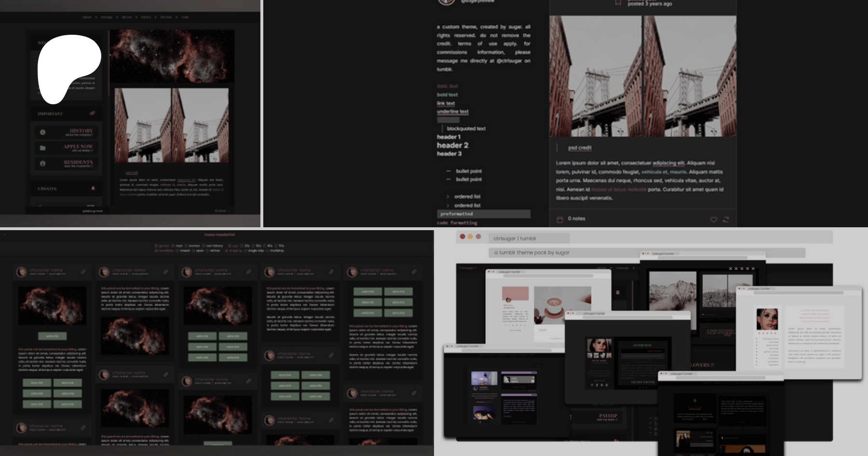Click the link icon beside IMPORTANT heading
The image size is (868, 456).
pyautogui.click(x=92, y=113)
